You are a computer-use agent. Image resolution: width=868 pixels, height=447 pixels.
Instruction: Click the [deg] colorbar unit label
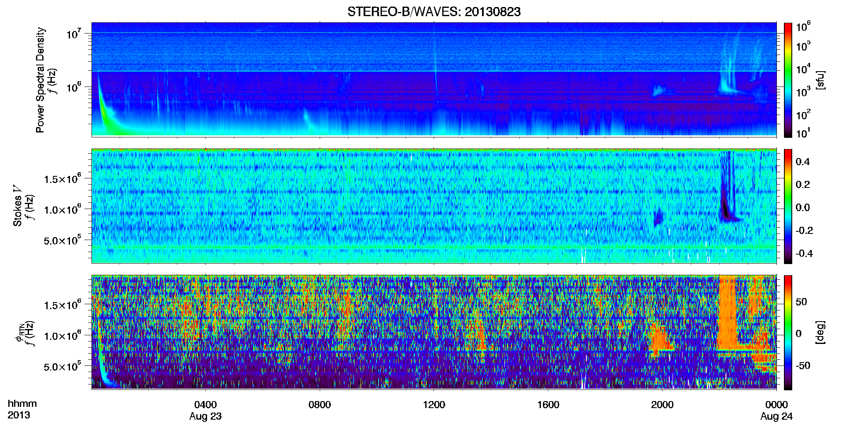[820, 332]
